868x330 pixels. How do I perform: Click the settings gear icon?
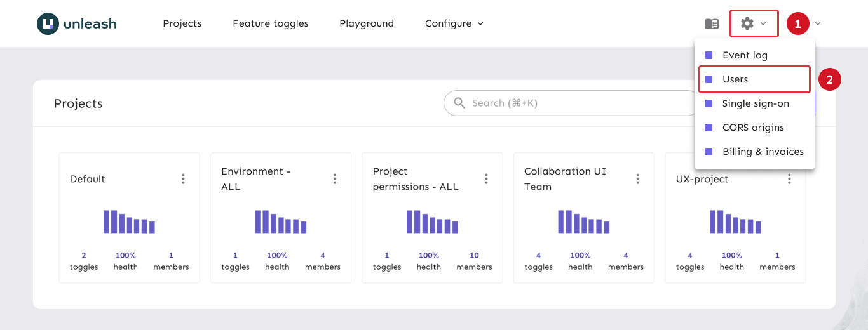pos(747,23)
